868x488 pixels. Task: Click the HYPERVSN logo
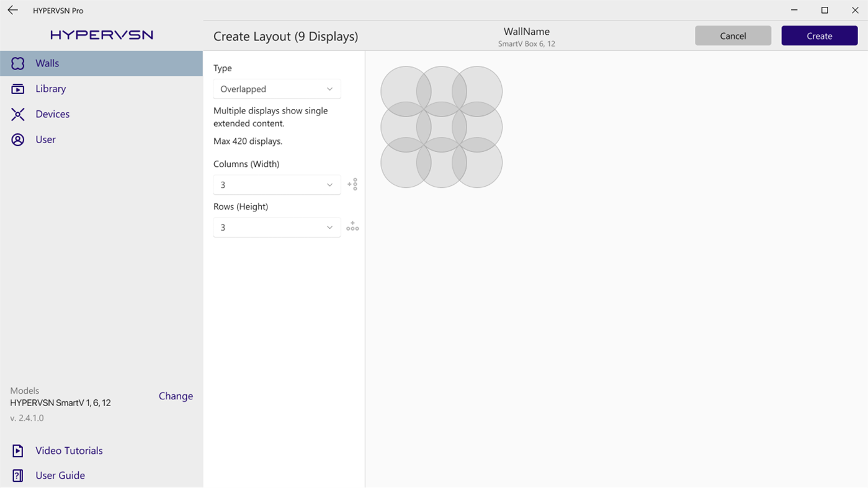pyautogui.click(x=101, y=35)
